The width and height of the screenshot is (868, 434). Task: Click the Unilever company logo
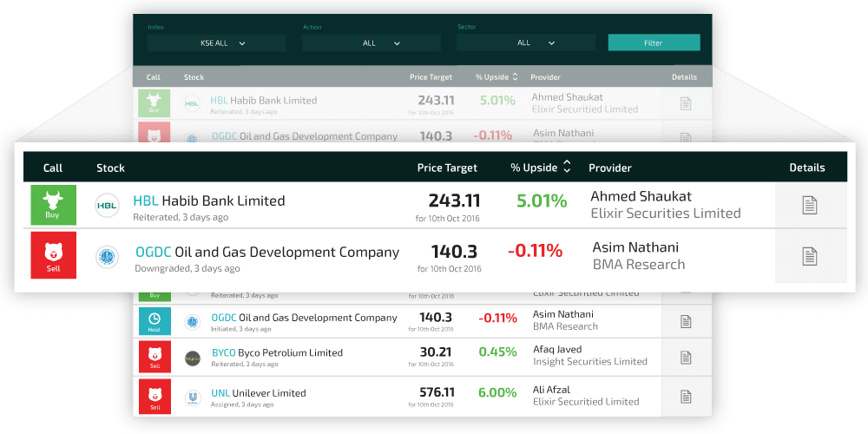[192, 398]
